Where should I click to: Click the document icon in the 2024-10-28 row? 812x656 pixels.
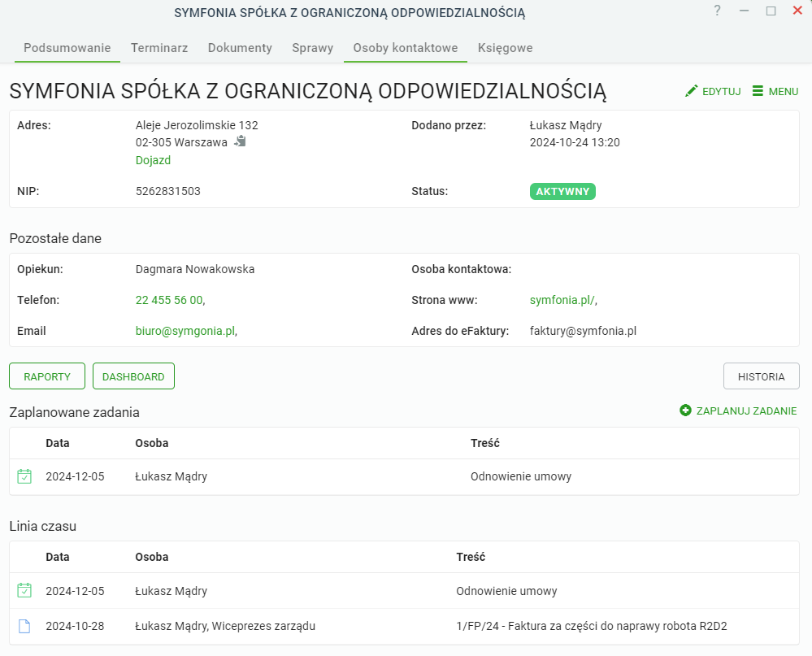(24, 626)
